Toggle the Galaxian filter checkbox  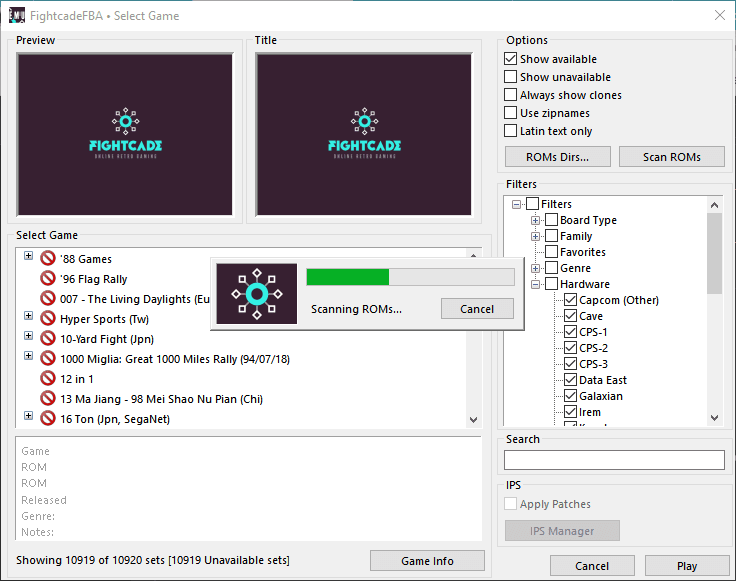point(570,396)
